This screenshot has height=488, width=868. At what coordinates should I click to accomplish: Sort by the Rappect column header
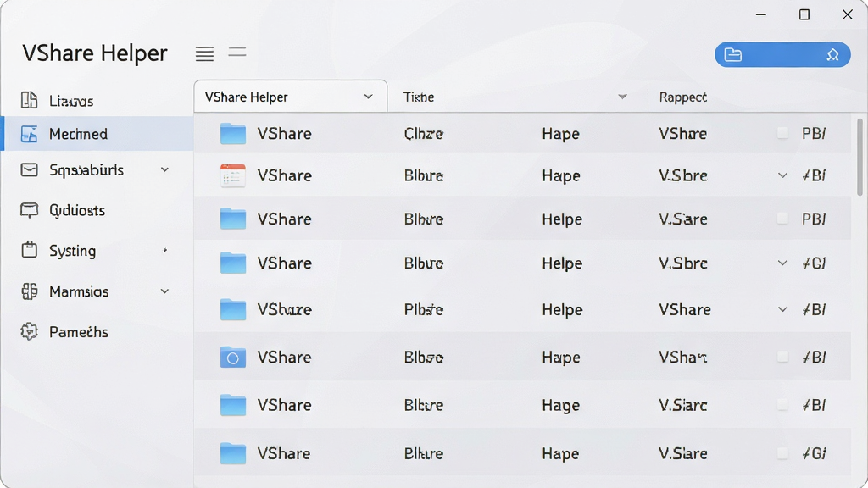coord(682,97)
